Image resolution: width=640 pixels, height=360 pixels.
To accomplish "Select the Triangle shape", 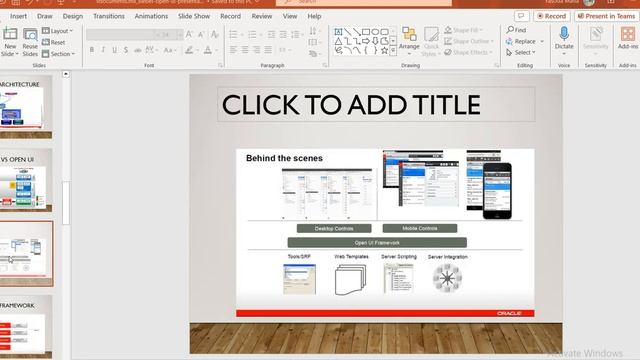I will pyautogui.click(x=338, y=41).
